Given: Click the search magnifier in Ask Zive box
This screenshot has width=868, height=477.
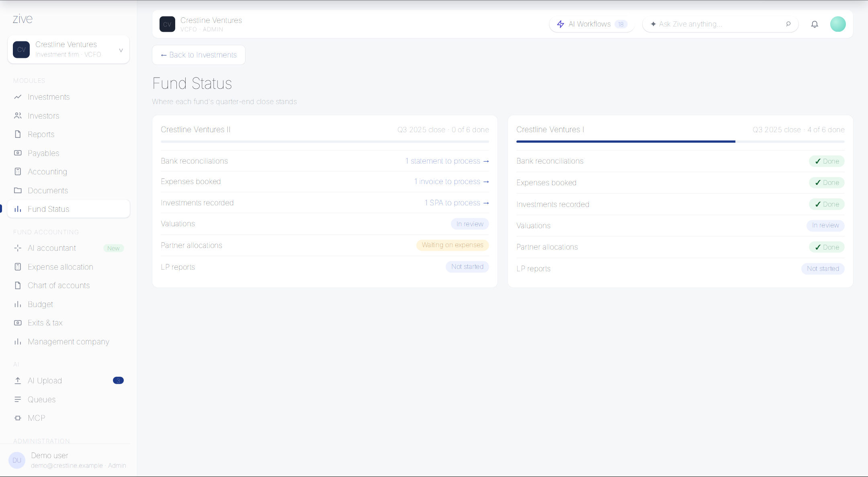Looking at the screenshot, I should point(788,24).
